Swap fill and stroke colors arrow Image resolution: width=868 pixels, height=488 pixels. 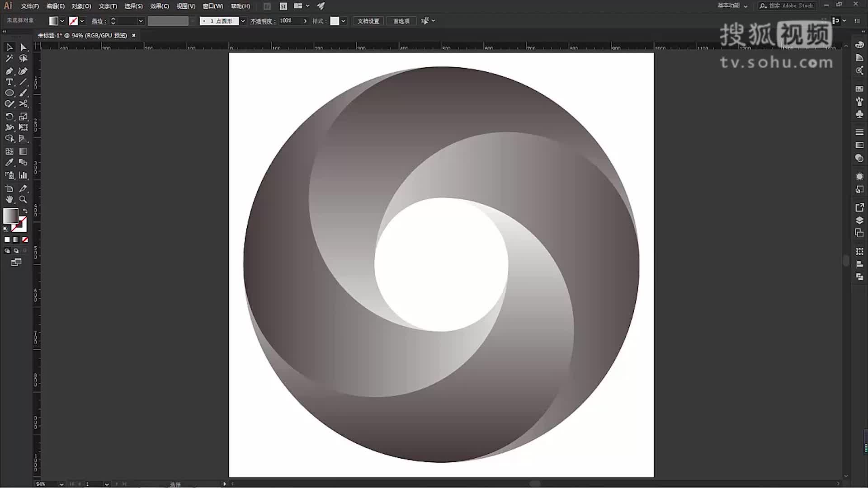(x=25, y=211)
